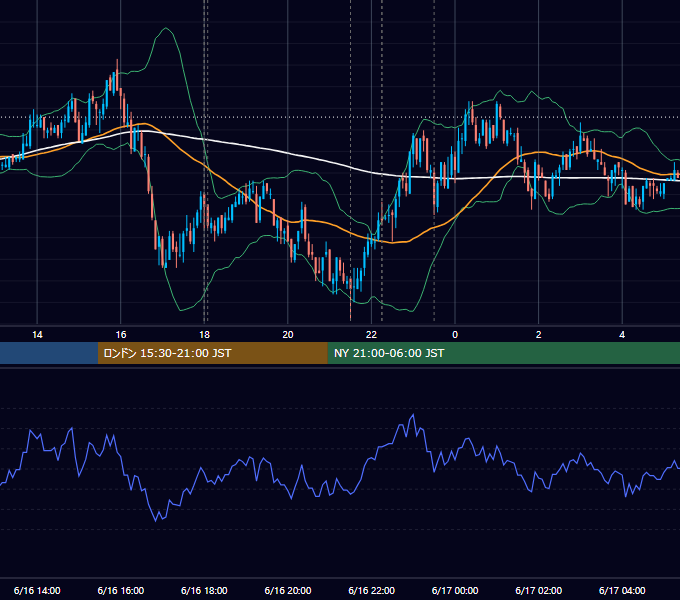Click the NY 21:00-06:00 JST session band
680x600 pixels.
pos(503,353)
